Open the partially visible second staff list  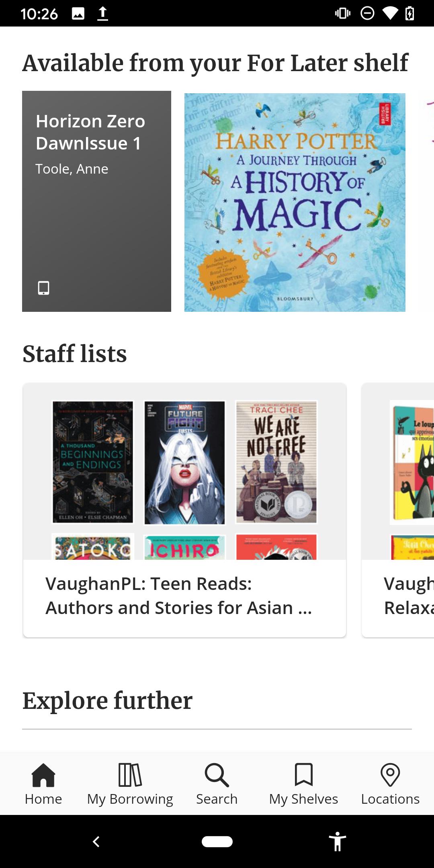(398, 510)
